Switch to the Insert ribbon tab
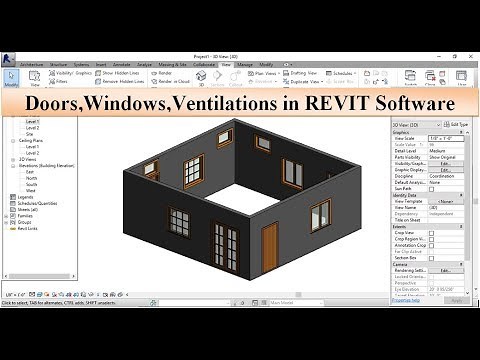The height and width of the screenshot is (360, 480). (101, 64)
